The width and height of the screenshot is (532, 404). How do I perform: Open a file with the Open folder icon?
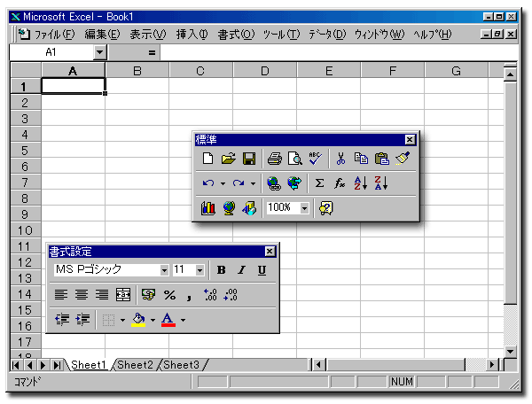click(x=229, y=159)
